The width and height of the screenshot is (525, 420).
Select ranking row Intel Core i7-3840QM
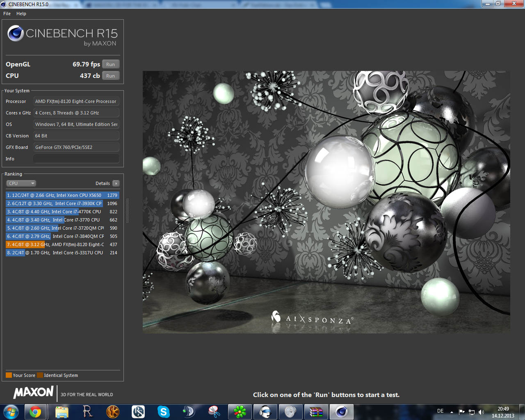pyautogui.click(x=62, y=236)
